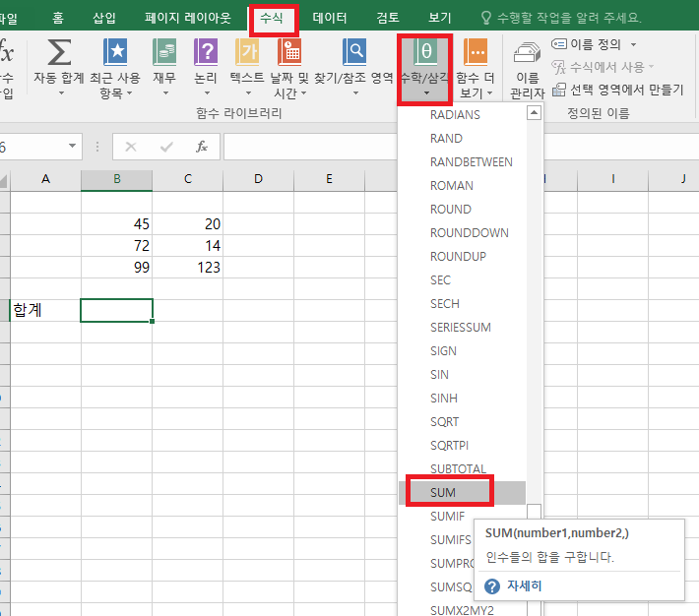Image resolution: width=699 pixels, height=616 pixels.
Task: Select SUM from the function list
Action: tap(444, 491)
